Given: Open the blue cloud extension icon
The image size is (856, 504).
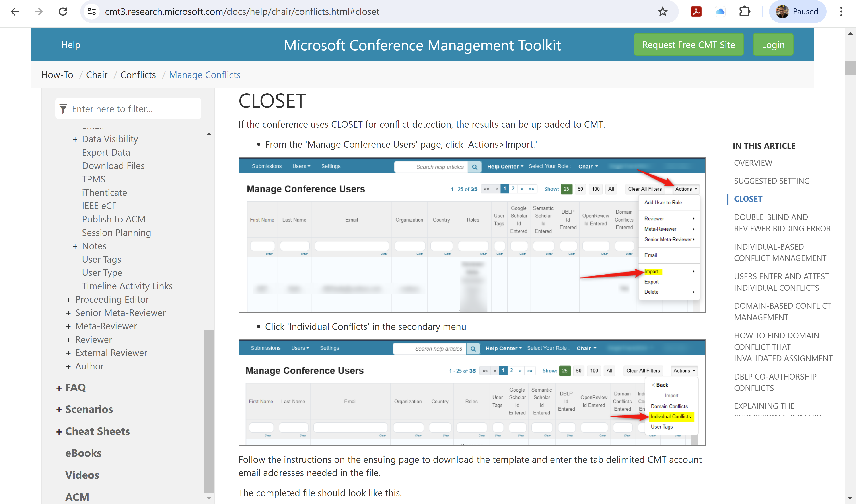Looking at the screenshot, I should (720, 12).
